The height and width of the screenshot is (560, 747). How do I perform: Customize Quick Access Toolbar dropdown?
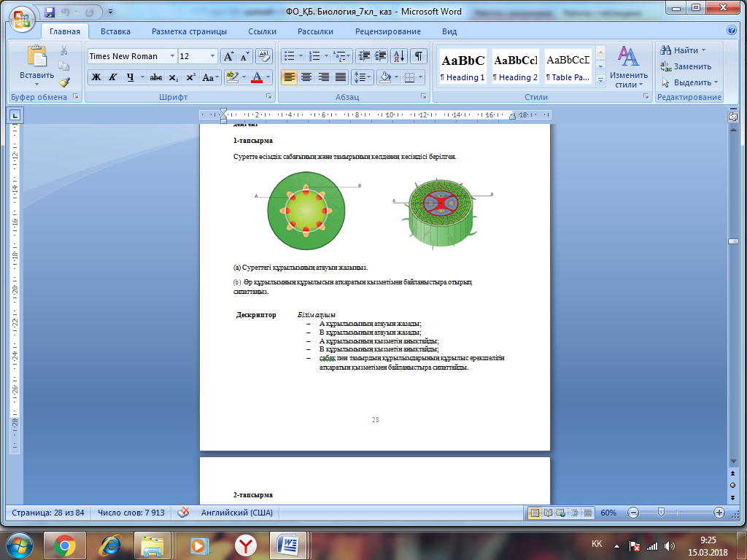(111, 12)
